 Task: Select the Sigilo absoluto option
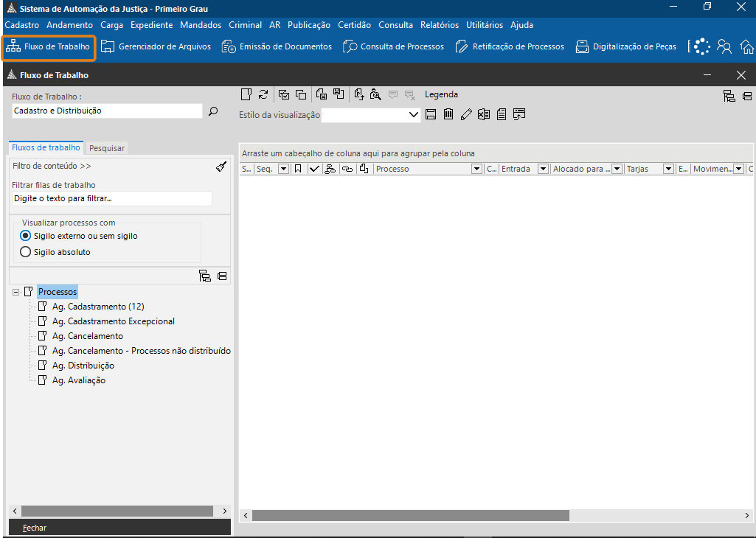tap(55, 252)
